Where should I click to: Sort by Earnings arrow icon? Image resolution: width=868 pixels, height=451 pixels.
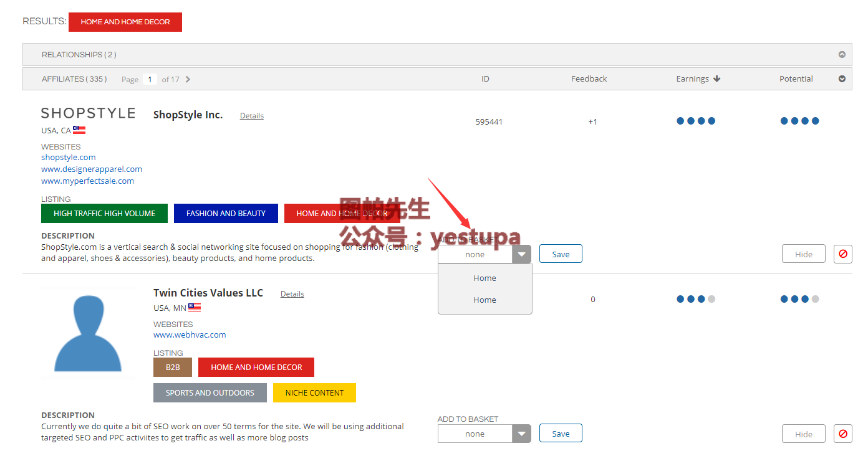point(716,79)
